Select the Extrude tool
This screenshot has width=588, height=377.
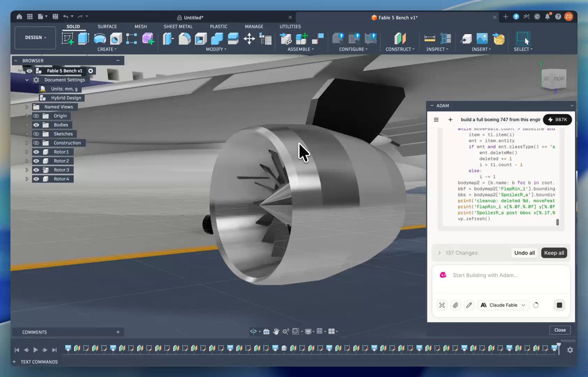pos(83,39)
